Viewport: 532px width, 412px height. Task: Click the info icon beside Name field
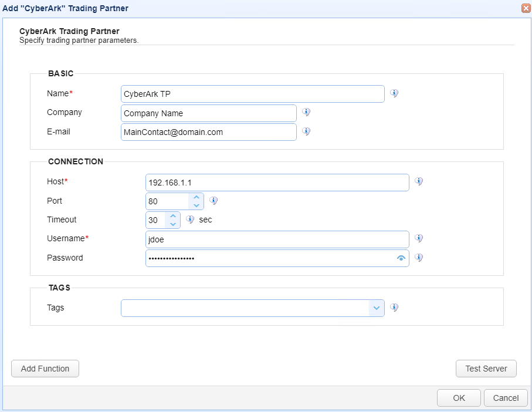coord(394,93)
